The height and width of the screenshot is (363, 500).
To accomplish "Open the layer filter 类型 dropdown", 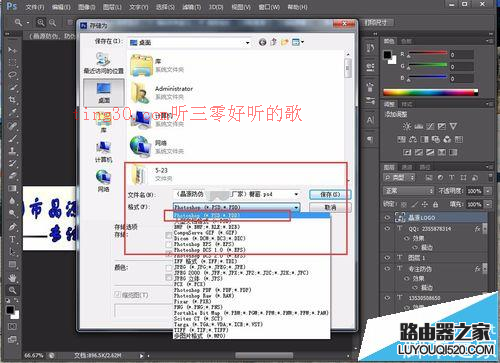I will [x=399, y=178].
